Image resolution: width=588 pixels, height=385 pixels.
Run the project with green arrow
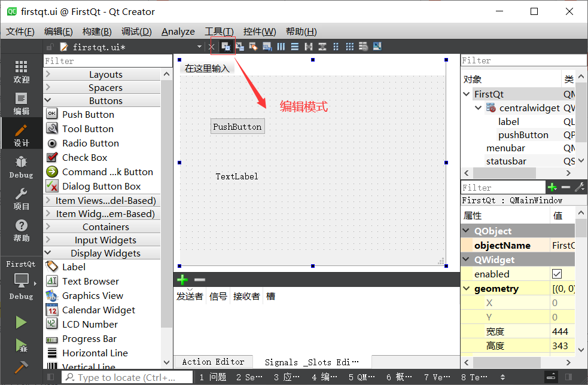21,322
